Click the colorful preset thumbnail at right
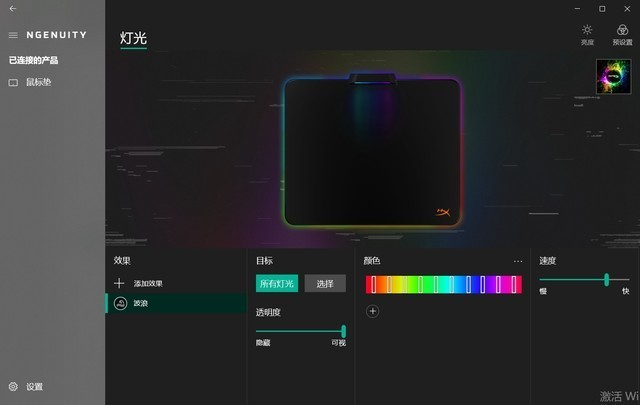This screenshot has width=640, height=405. [x=613, y=76]
